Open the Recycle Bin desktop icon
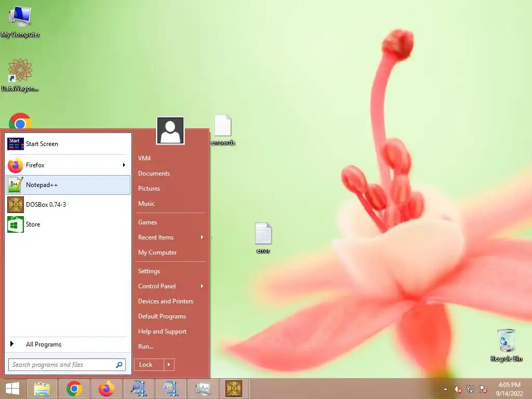This screenshot has height=399, width=532. click(506, 345)
